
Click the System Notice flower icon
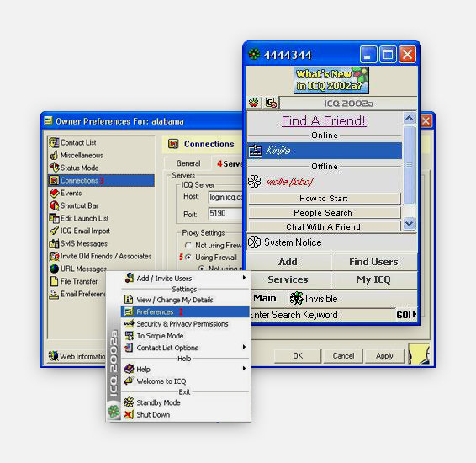tap(254, 242)
